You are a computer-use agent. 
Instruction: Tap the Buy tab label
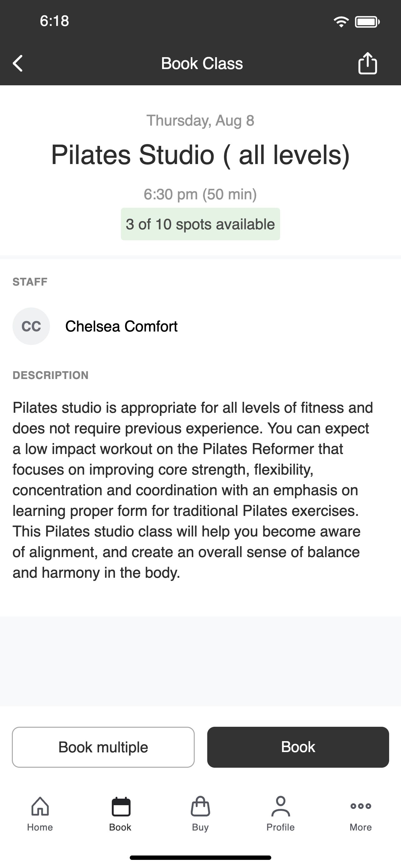point(200,827)
